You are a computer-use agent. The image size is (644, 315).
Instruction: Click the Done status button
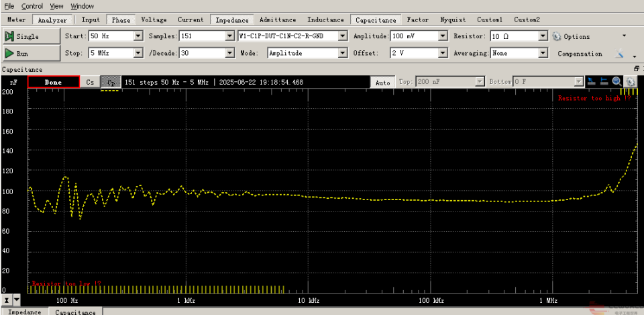[54, 82]
